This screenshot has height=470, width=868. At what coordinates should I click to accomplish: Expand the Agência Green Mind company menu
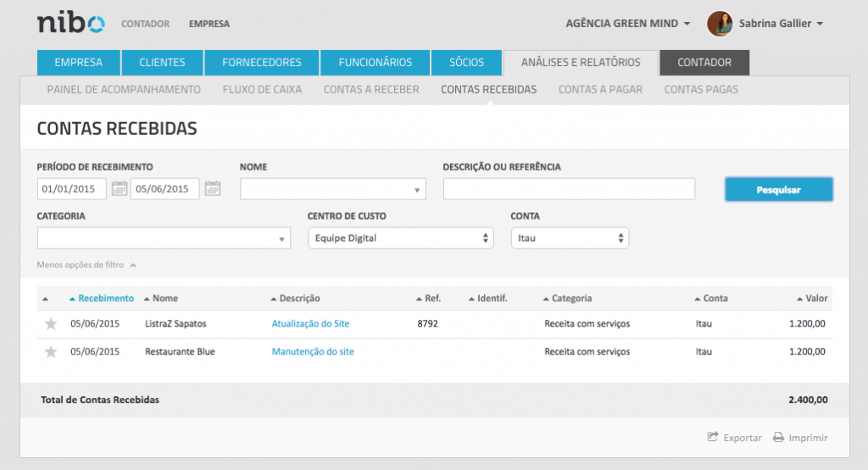[x=627, y=24]
